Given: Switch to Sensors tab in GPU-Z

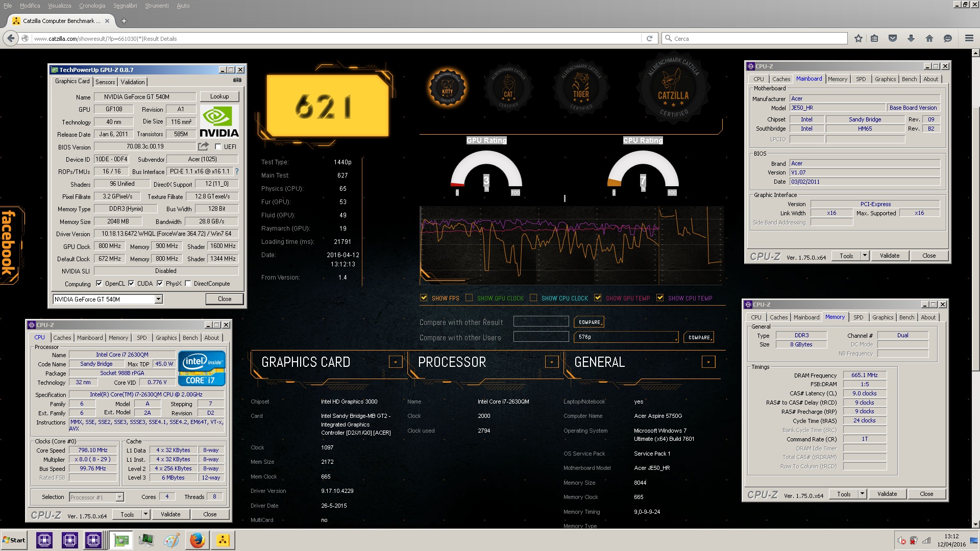Looking at the screenshot, I should pos(105,82).
